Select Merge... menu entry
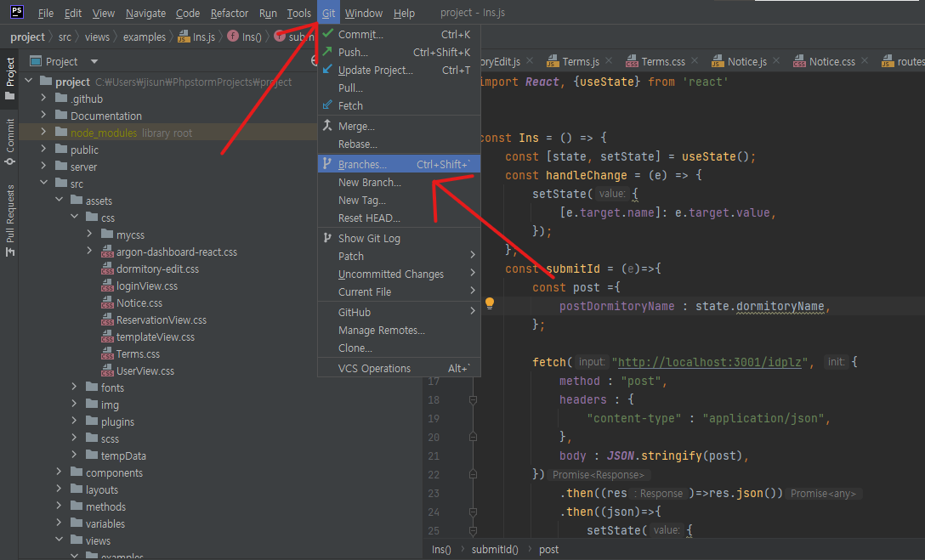Viewport: 925px width, 560px height. 399,126
